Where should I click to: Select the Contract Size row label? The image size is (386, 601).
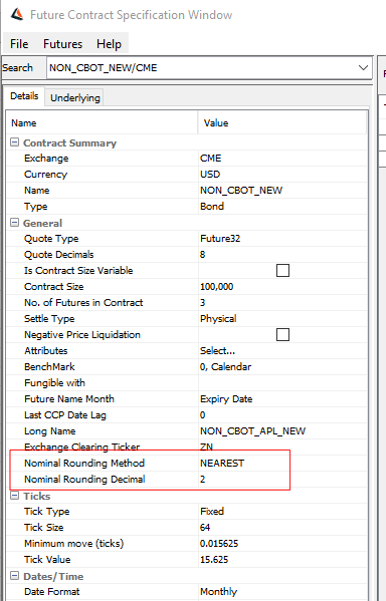[54, 287]
